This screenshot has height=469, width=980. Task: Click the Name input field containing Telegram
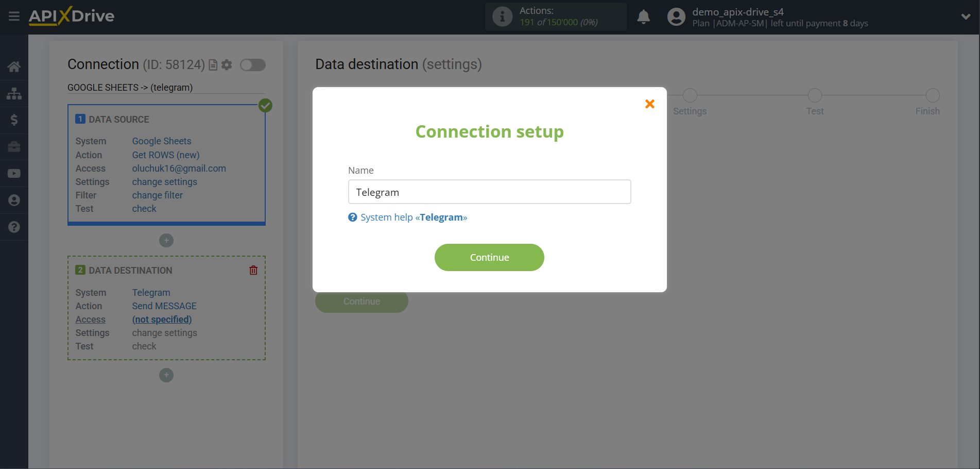click(489, 192)
